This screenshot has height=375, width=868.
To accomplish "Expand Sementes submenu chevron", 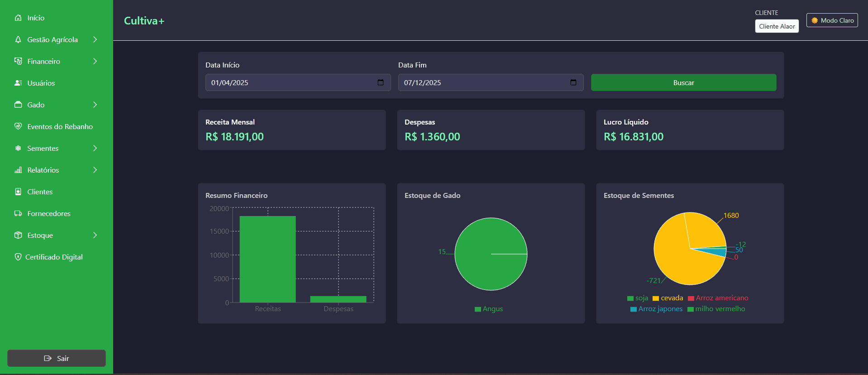I will point(95,148).
